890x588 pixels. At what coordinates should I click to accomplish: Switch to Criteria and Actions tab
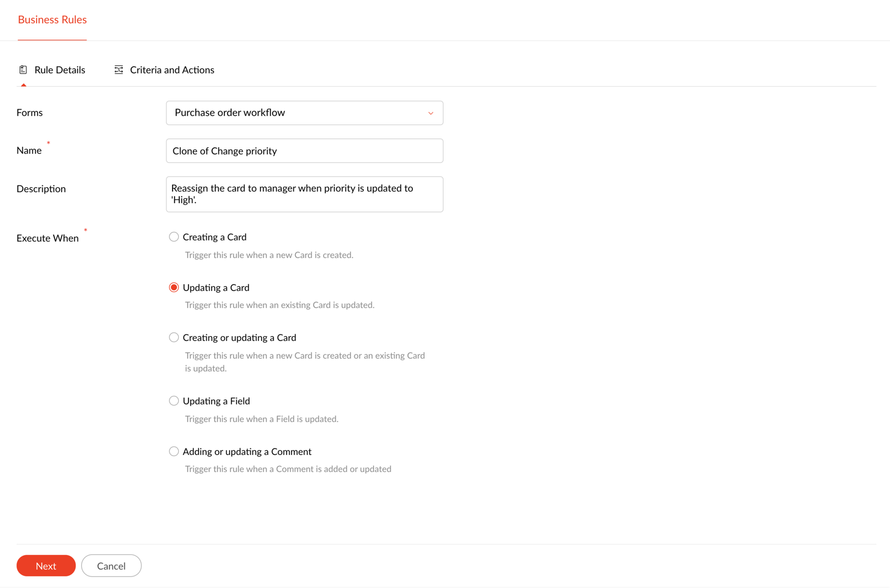click(171, 70)
